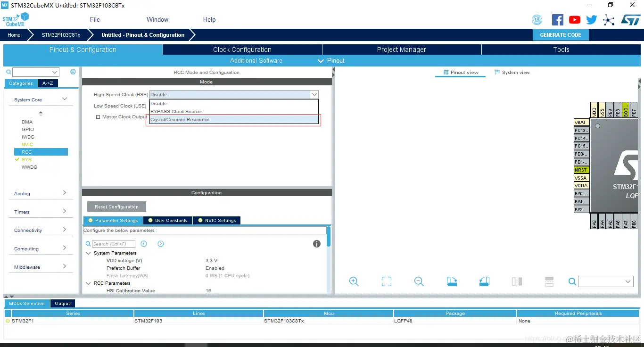Switch to the A->Z tab
This screenshot has height=347, width=644.
pos(48,83)
